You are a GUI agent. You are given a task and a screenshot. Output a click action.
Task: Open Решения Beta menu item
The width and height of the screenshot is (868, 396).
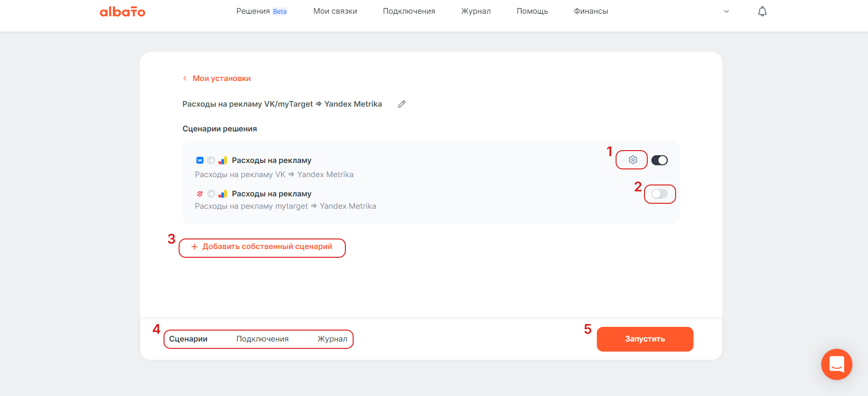click(x=261, y=11)
